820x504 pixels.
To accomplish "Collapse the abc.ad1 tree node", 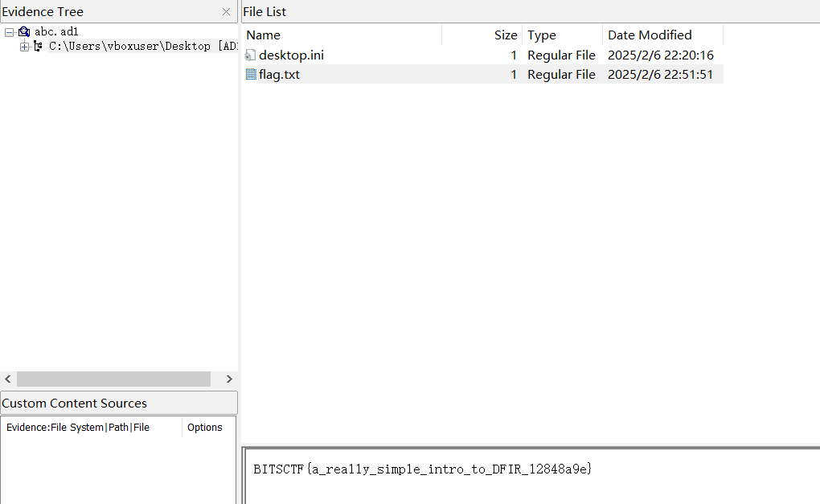I will point(9,32).
